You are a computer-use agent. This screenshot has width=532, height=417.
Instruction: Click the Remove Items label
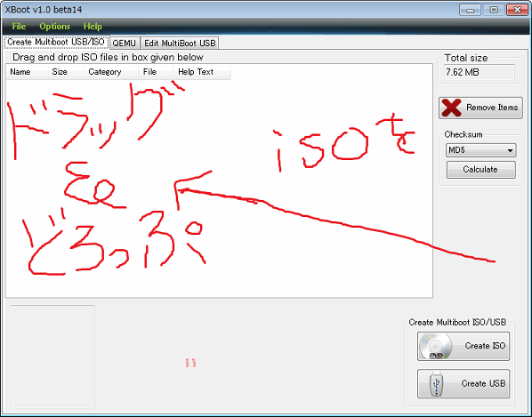[x=492, y=108]
